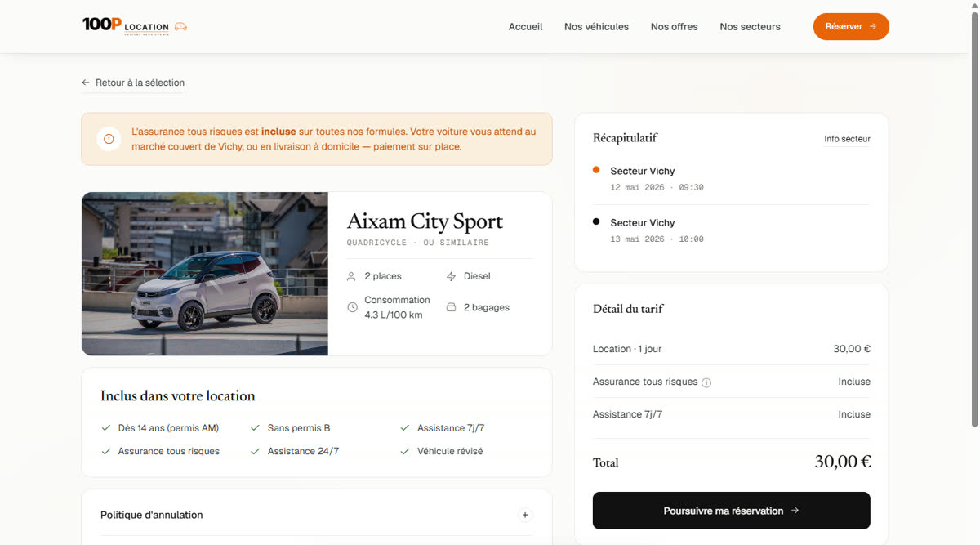Expand Politique d'annulation with plus icon
This screenshot has width=980, height=545.
525,515
